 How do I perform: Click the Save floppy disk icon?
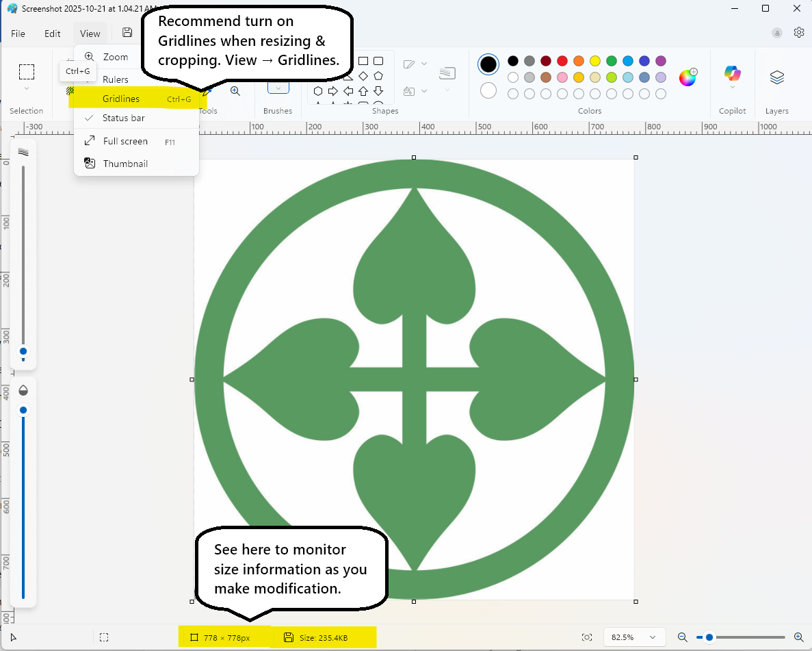(127, 33)
